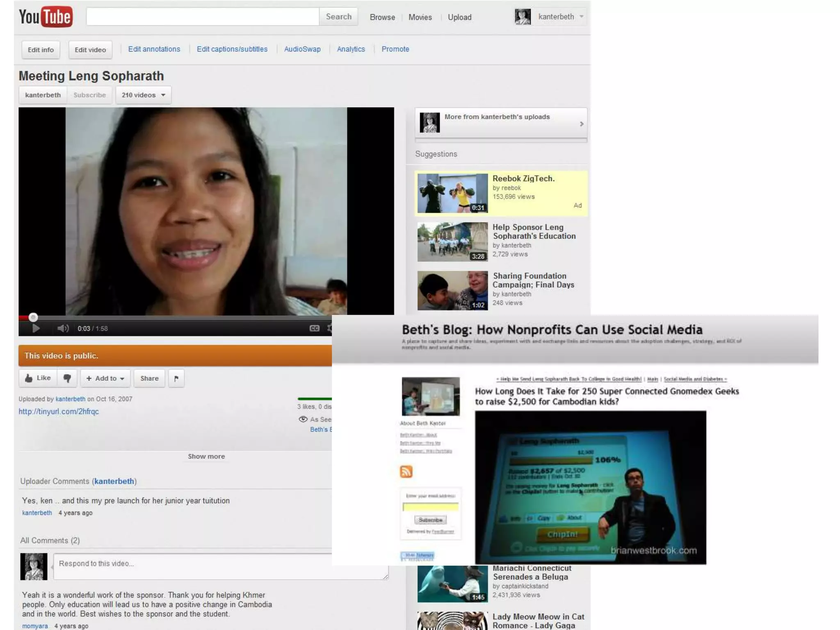This screenshot has height=630, width=840.
Task: Click the YouTube search input field
Action: [203, 17]
